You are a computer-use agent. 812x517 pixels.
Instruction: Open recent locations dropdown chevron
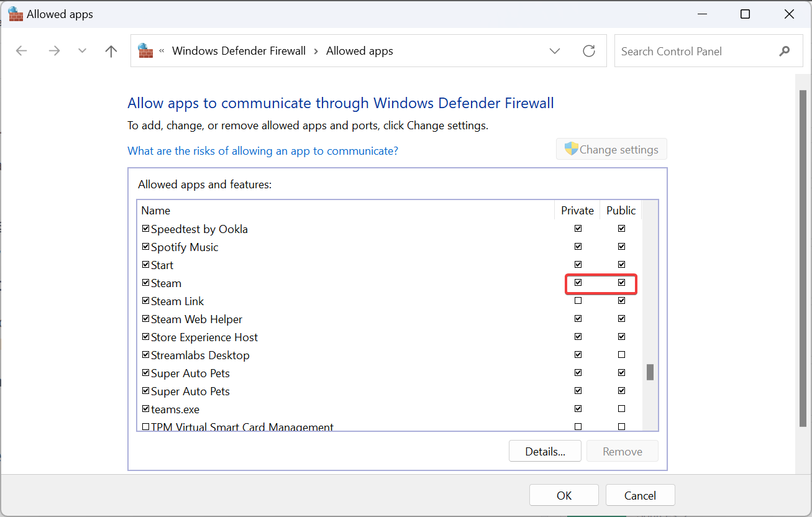click(82, 51)
